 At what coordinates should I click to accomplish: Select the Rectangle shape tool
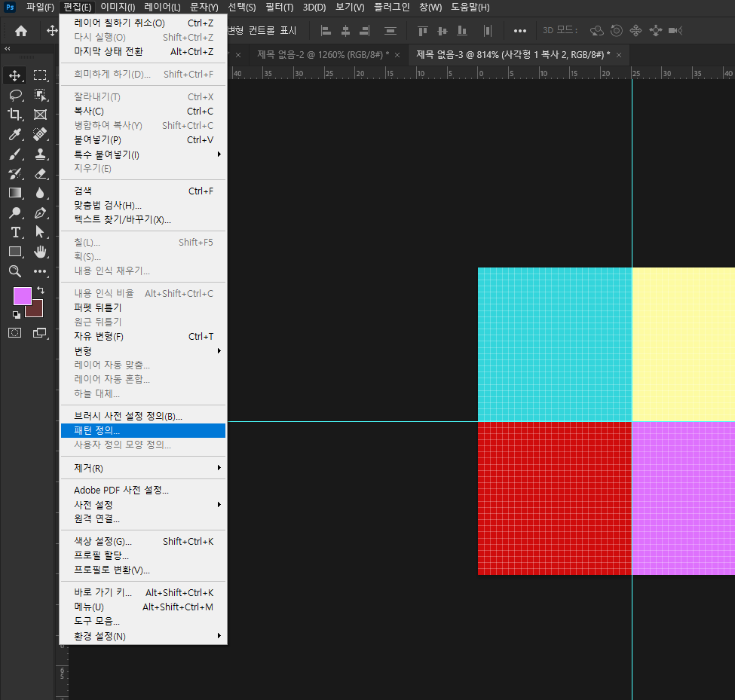(14, 252)
